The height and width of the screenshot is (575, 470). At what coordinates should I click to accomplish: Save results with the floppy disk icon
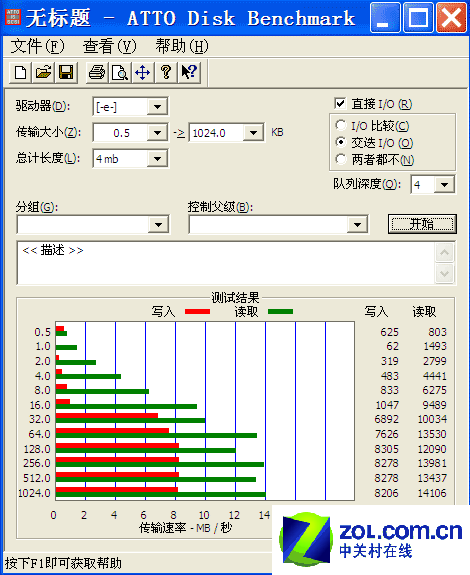[x=66, y=72]
